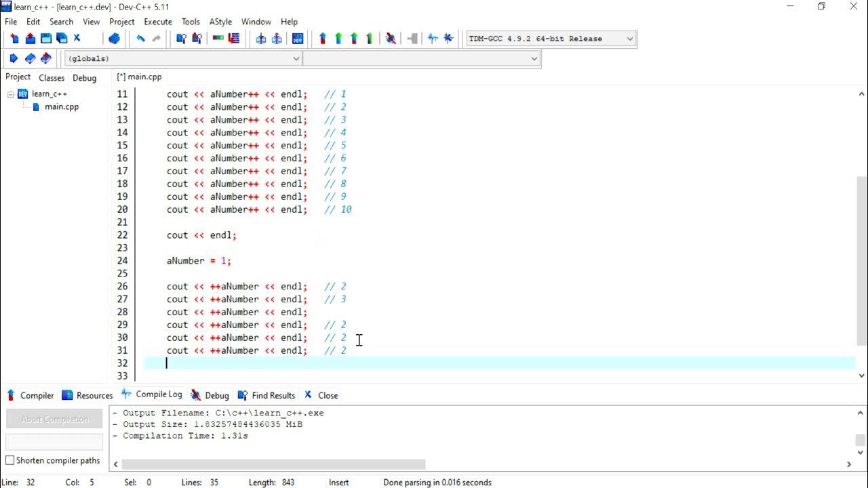Click the editor scrollbar's down arrow
The height and width of the screenshot is (488, 868).
click(x=862, y=375)
